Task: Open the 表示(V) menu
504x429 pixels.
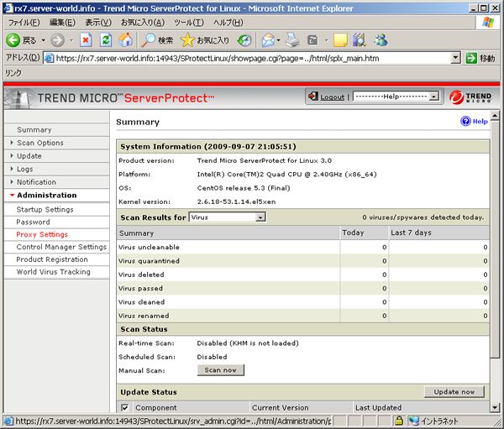Action: [98, 22]
